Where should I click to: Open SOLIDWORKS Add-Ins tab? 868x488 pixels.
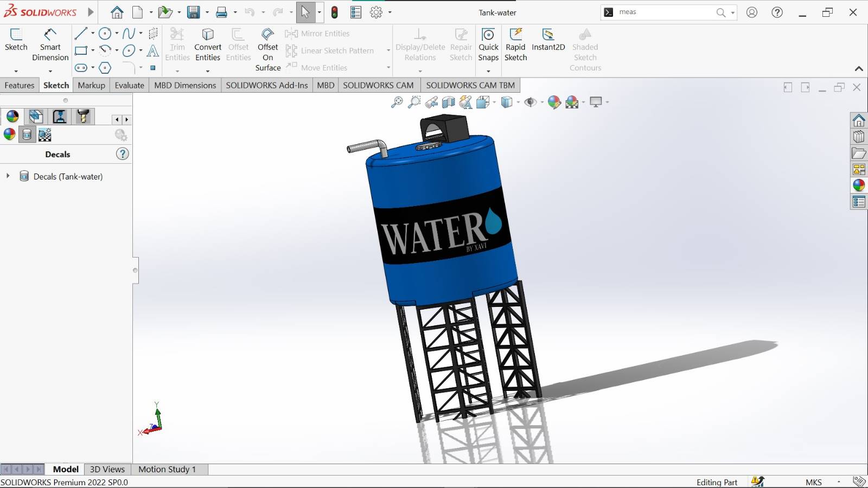click(267, 85)
